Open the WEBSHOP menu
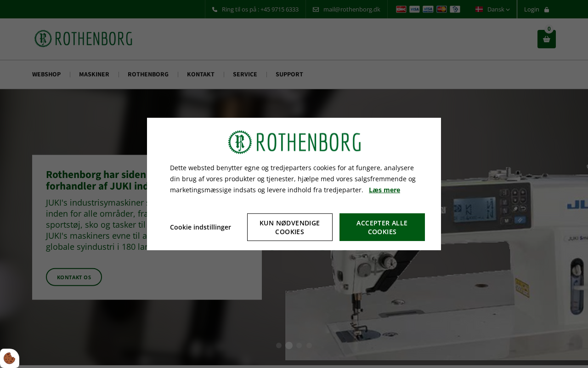Screen dimensions: 588x368 46,74
